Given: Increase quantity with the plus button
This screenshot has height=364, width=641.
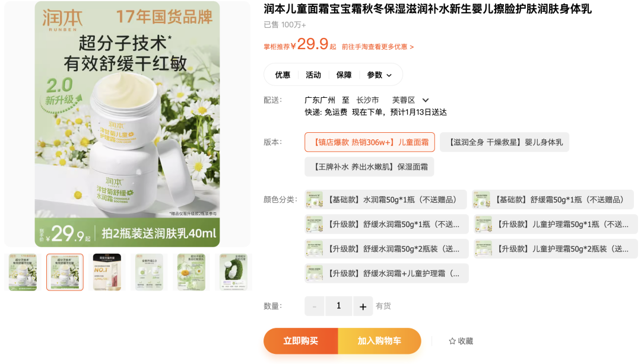Looking at the screenshot, I should pyautogui.click(x=363, y=306).
